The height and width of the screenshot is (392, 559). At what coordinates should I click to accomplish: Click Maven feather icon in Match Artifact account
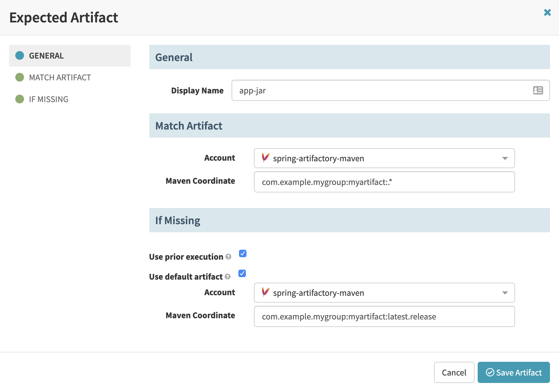[x=265, y=158]
